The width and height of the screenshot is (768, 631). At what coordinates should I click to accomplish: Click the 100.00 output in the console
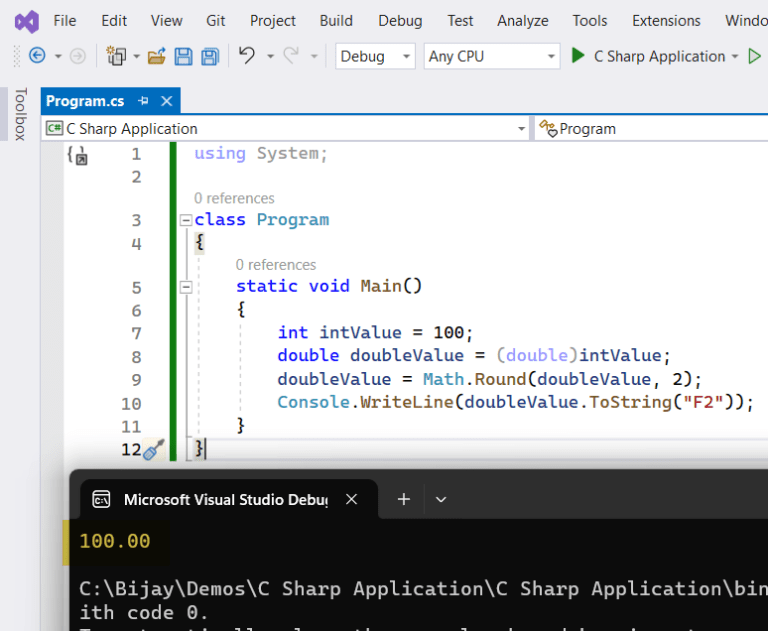115,541
